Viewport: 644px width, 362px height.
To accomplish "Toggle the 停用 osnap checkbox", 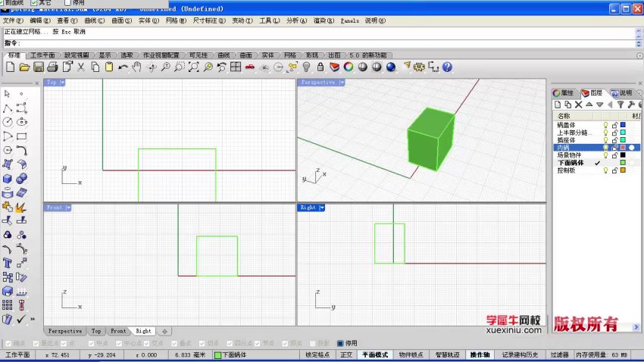I will pyautogui.click(x=340, y=343).
